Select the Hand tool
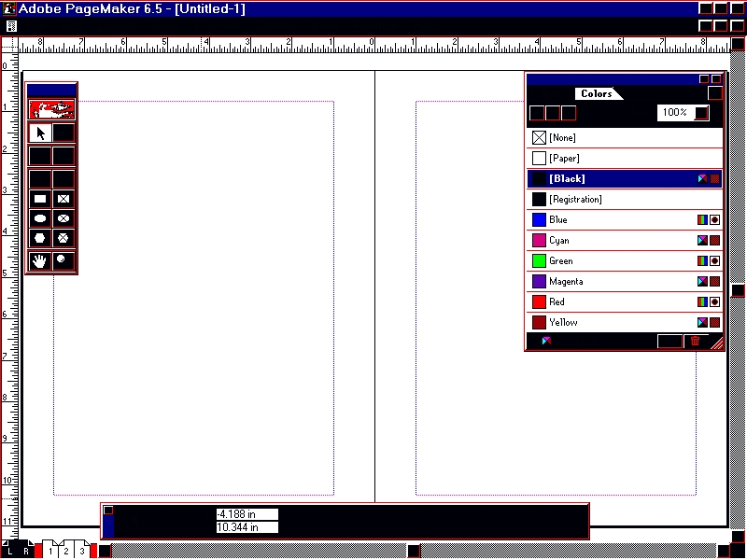Image resolution: width=747 pixels, height=560 pixels. click(x=40, y=260)
